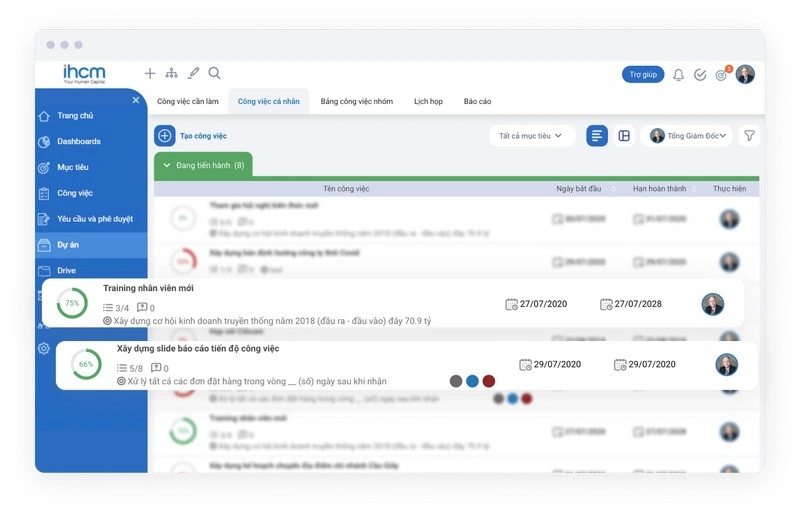The width and height of the screenshot is (800, 514).
Task: Click the Tạo công việc plus button
Action: coord(164,136)
